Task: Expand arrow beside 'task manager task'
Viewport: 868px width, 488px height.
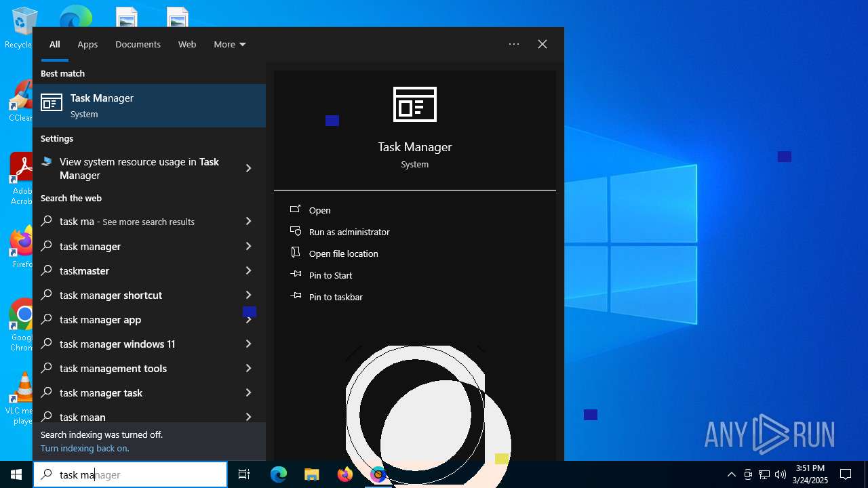Action: point(248,392)
